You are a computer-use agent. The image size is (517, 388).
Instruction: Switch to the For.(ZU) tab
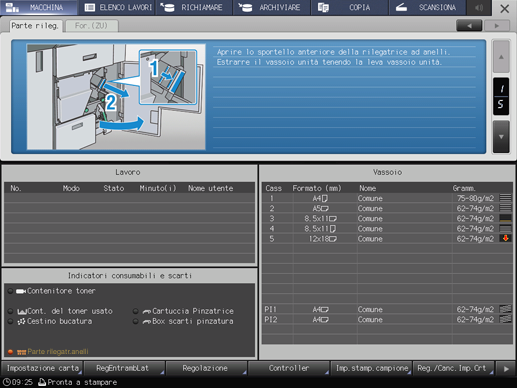point(92,26)
